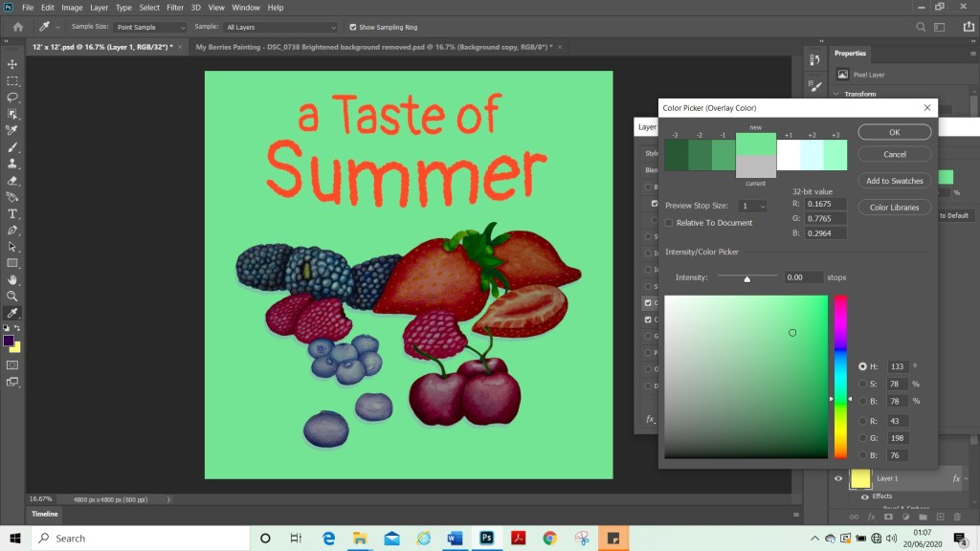
Task: Select the Rectangular Marquee tool
Action: [11, 81]
